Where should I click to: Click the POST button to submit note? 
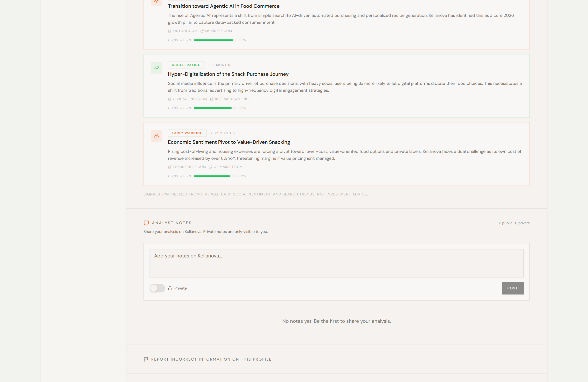[x=512, y=288]
